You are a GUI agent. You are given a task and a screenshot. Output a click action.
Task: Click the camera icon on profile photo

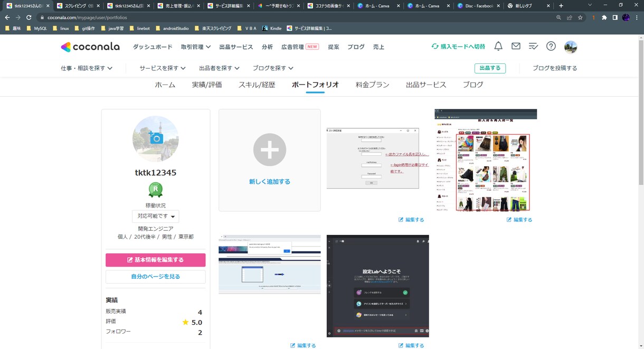[156, 137]
